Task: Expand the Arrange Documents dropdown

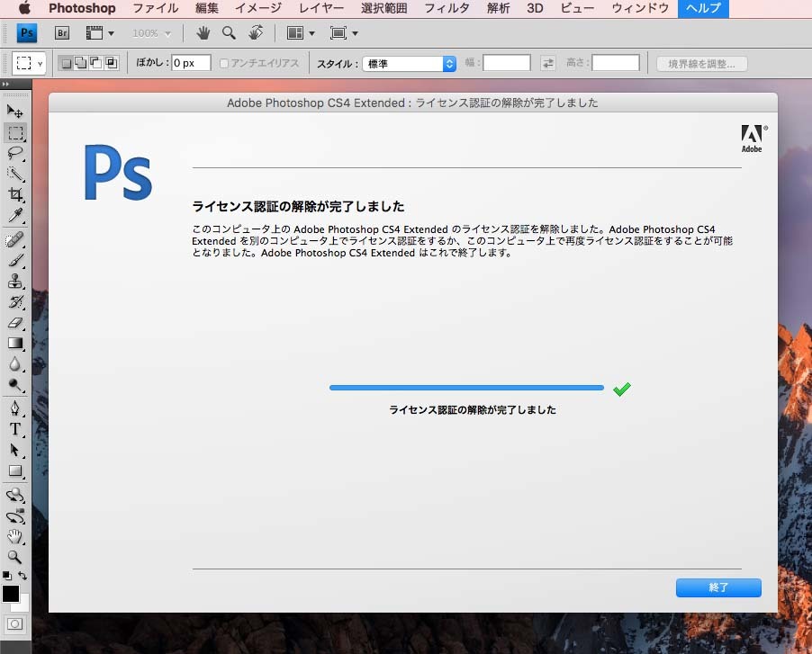Action: click(301, 33)
